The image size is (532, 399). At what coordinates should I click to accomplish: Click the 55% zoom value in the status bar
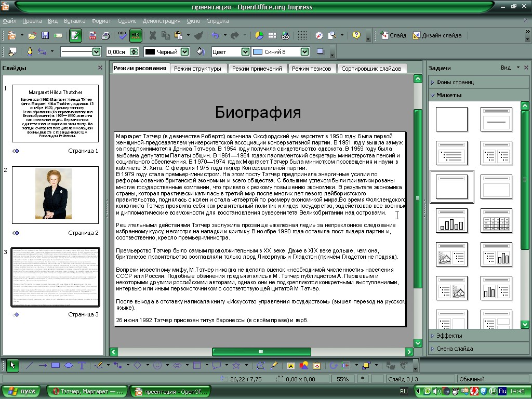342,379
